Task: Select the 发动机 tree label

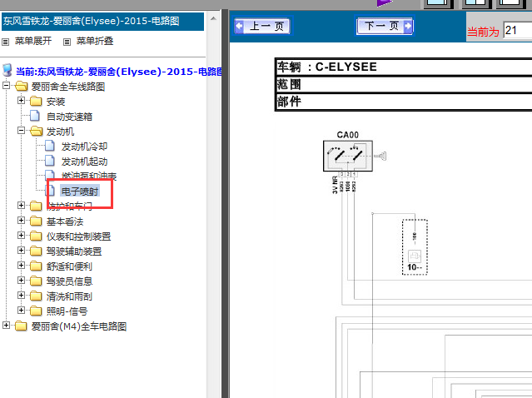Action: pyautogui.click(x=60, y=132)
